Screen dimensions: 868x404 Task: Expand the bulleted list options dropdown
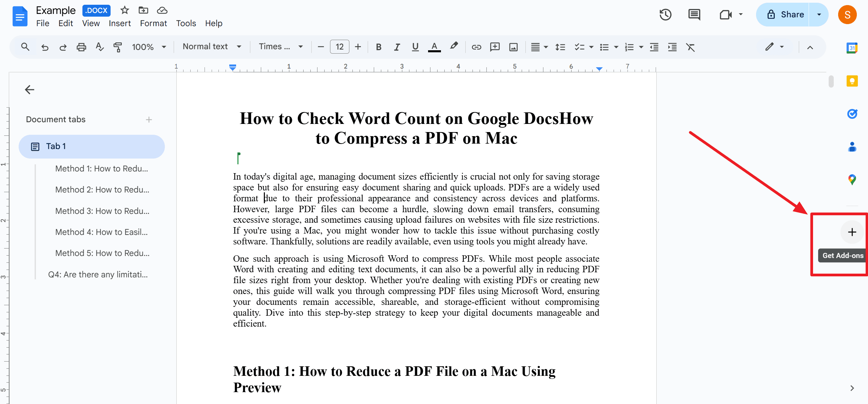[616, 47]
